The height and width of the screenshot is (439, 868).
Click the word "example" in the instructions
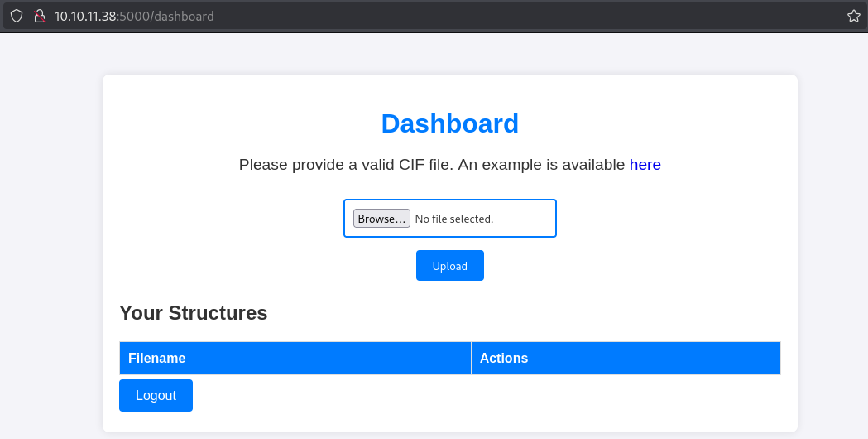pos(512,165)
